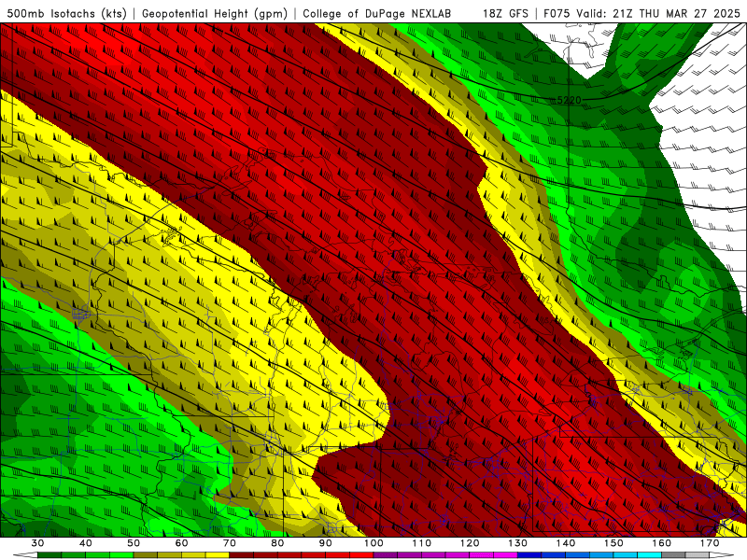Click the cyan color bar segment above 160
The width and height of the screenshot is (747, 560).
[649, 555]
